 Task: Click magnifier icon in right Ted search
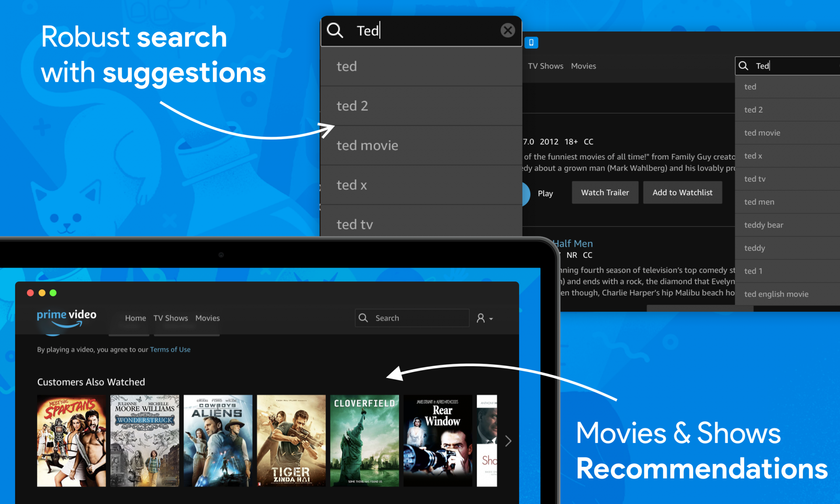pos(743,66)
